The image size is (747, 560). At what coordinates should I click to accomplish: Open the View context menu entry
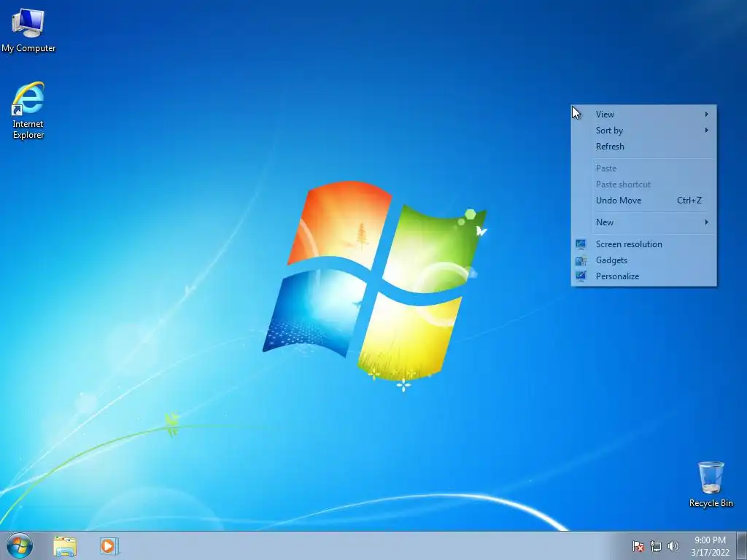[x=643, y=114]
